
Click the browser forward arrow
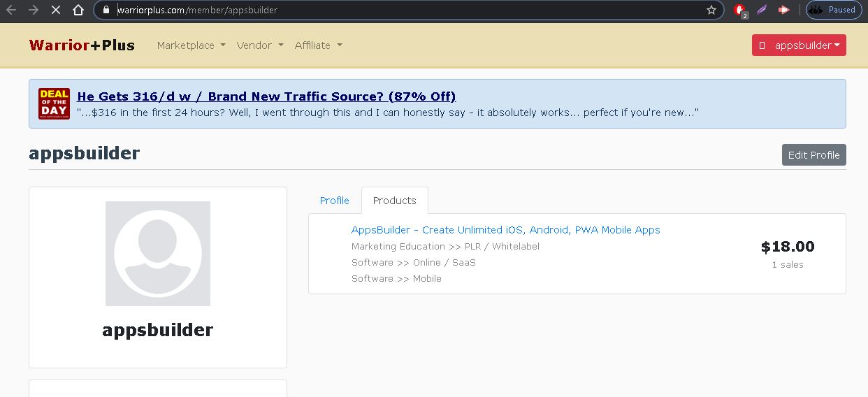tap(34, 10)
